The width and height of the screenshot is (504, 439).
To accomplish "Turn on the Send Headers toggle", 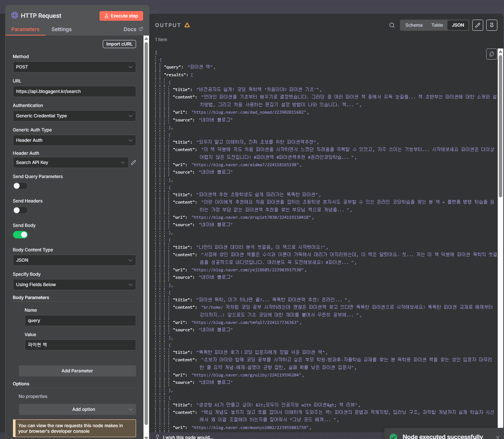I will click(20, 210).
